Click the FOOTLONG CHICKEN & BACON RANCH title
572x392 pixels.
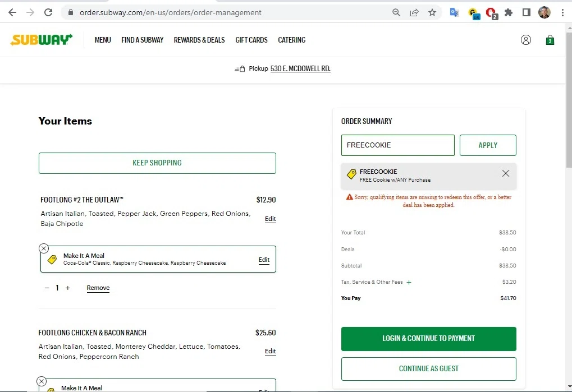click(92, 333)
